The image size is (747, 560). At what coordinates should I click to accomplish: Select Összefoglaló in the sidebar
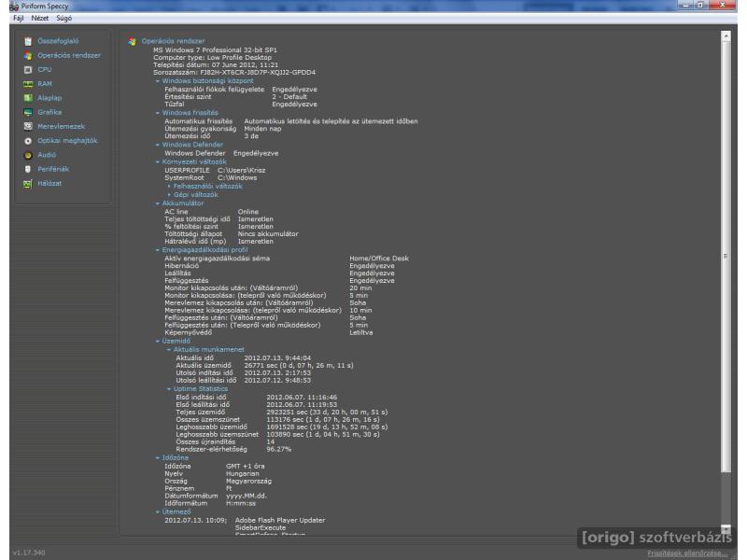pyautogui.click(x=58, y=41)
